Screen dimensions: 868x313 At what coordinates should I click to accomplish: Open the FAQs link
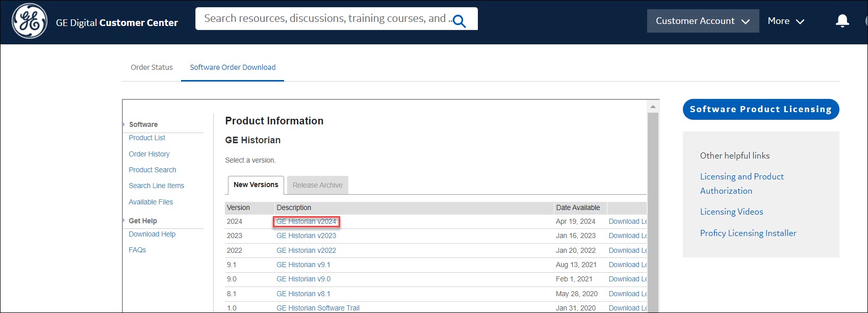pos(137,250)
